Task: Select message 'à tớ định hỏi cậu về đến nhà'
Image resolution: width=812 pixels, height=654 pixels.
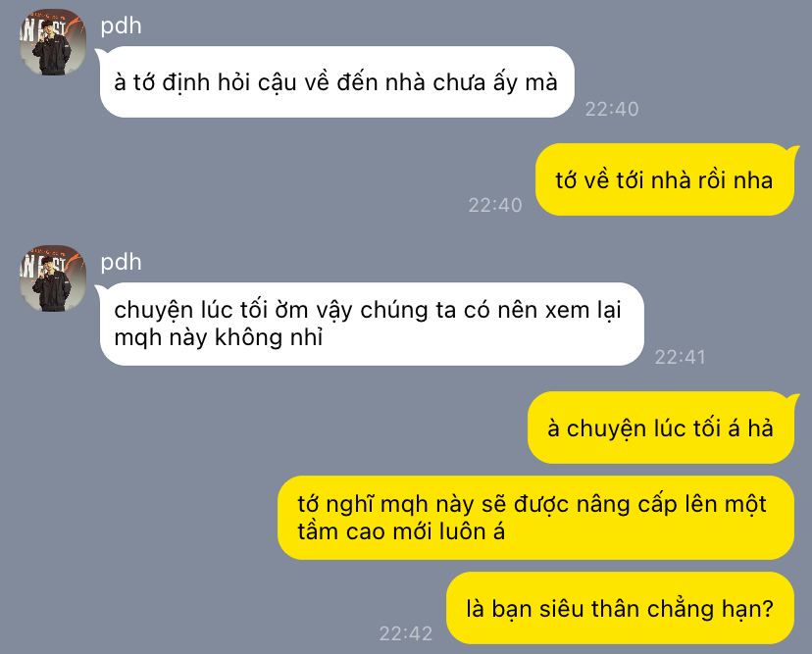Action: click(336, 81)
